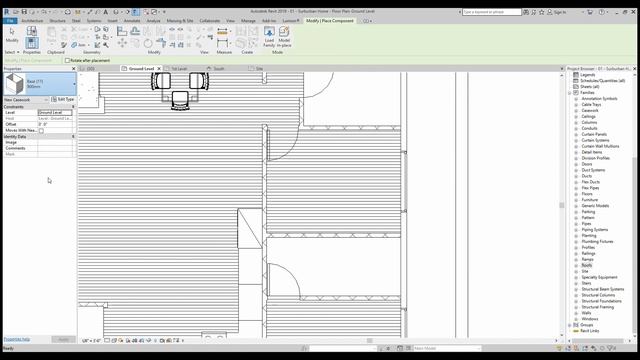Select the Rotate tool in Modify panel

pos(148,43)
